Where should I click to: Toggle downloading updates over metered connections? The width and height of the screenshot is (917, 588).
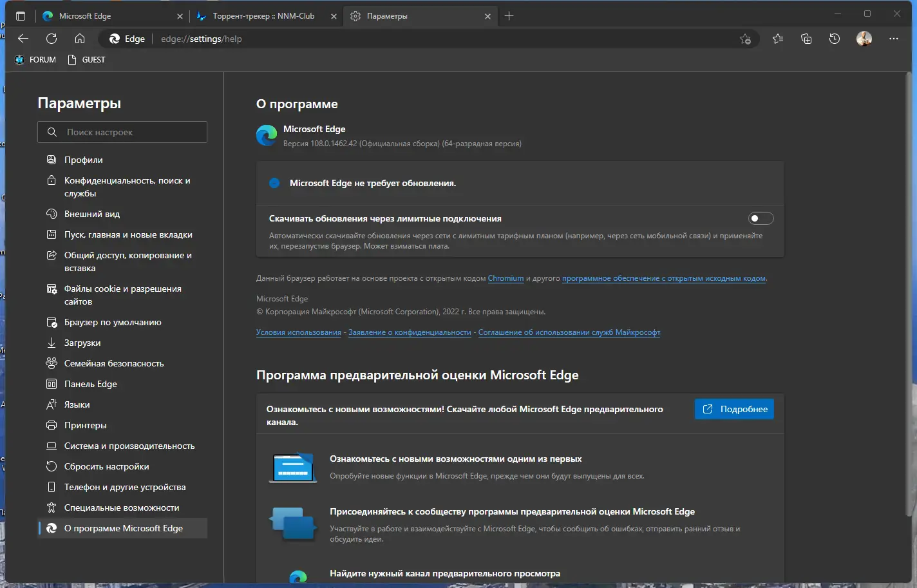(761, 218)
